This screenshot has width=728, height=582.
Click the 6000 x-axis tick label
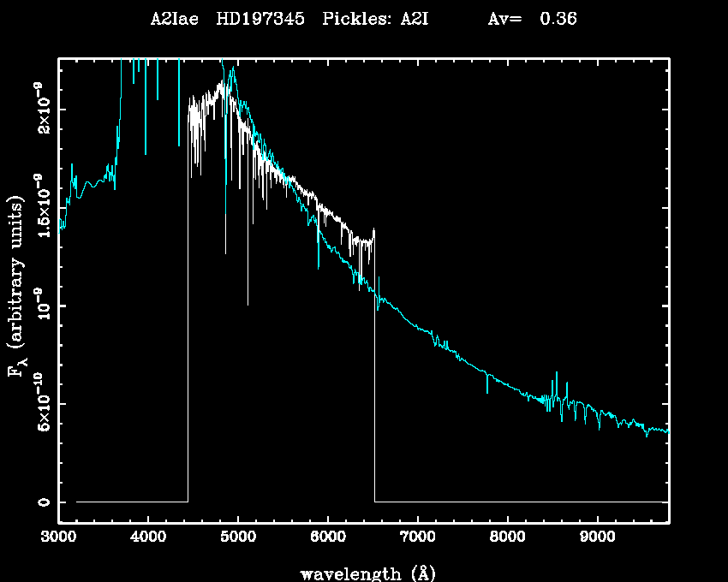(x=327, y=538)
